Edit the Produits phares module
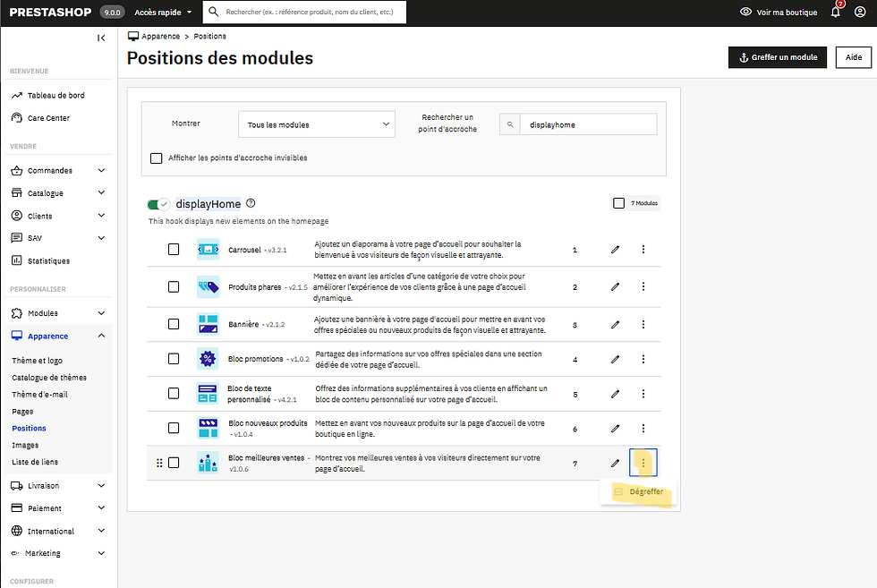The width and height of the screenshot is (877, 588). click(x=616, y=287)
